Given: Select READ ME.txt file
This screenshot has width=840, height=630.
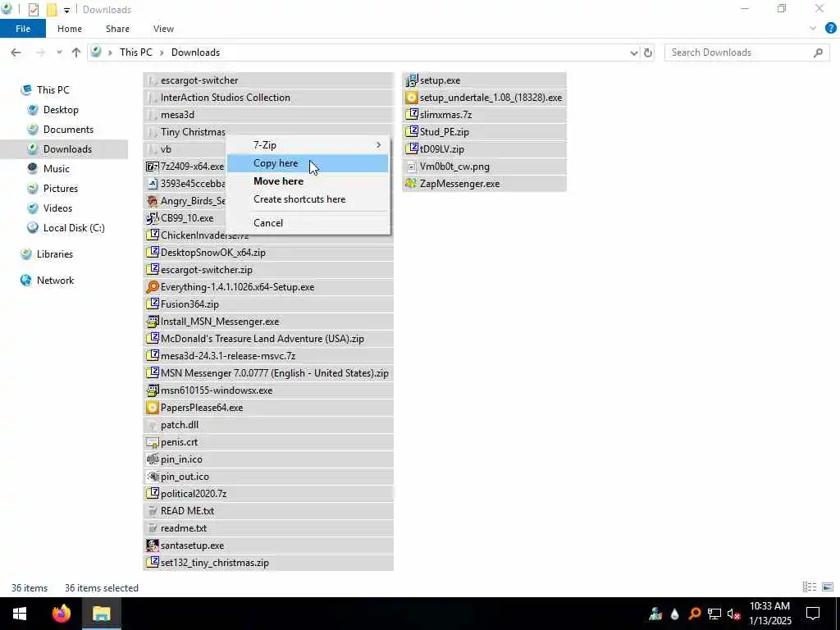Looking at the screenshot, I should 268,511.
